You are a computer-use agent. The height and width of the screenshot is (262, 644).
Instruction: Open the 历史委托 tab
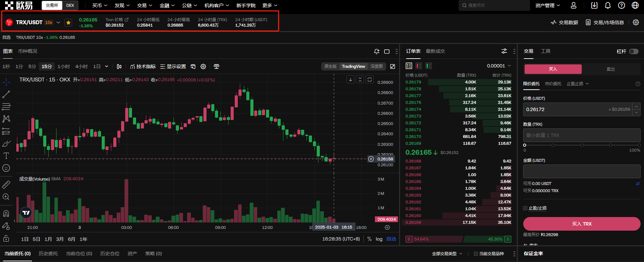pos(48,253)
